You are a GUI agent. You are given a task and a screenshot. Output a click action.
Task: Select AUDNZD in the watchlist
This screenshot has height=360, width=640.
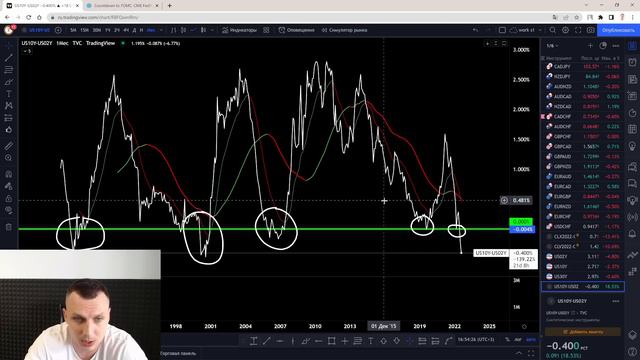tap(583, 87)
